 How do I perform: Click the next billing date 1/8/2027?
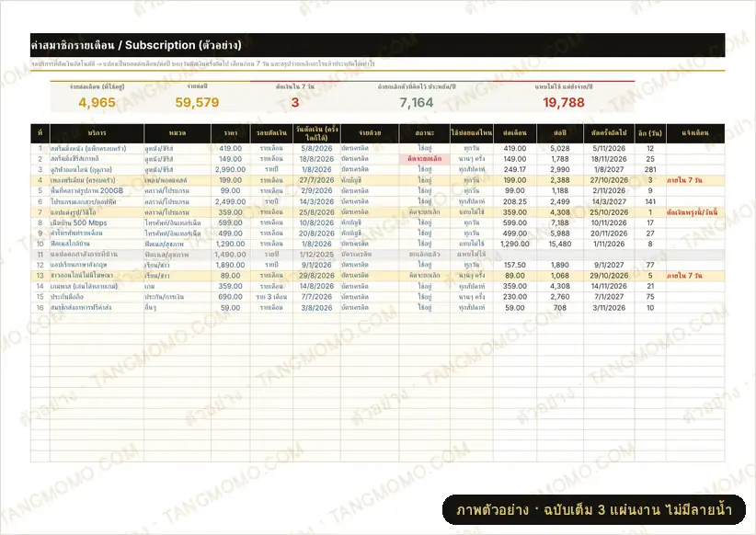click(609, 170)
